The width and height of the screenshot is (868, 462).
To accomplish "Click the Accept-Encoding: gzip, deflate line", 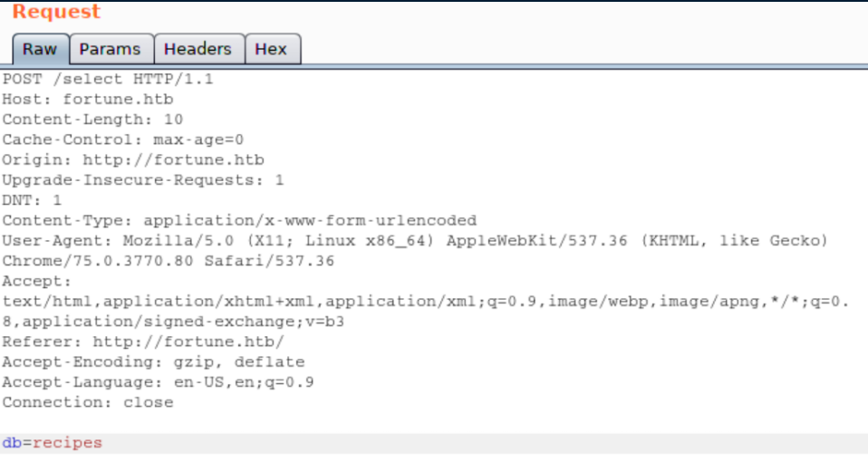I will pyautogui.click(x=153, y=362).
